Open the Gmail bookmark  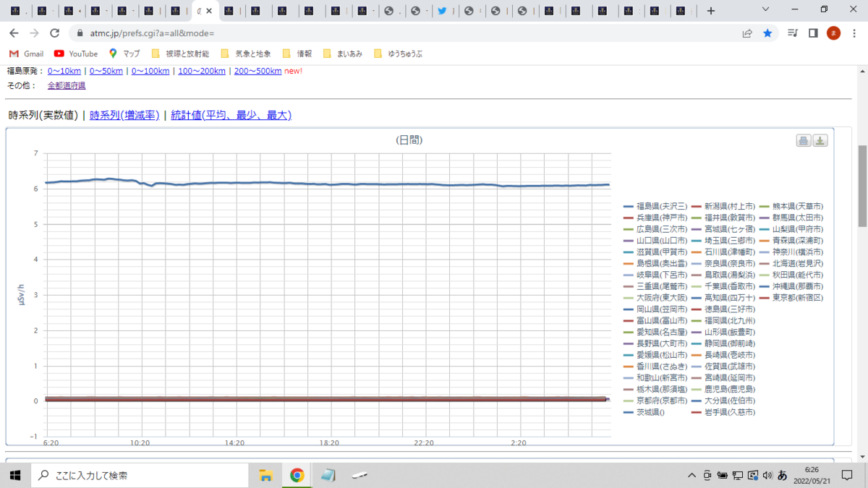pyautogui.click(x=27, y=53)
